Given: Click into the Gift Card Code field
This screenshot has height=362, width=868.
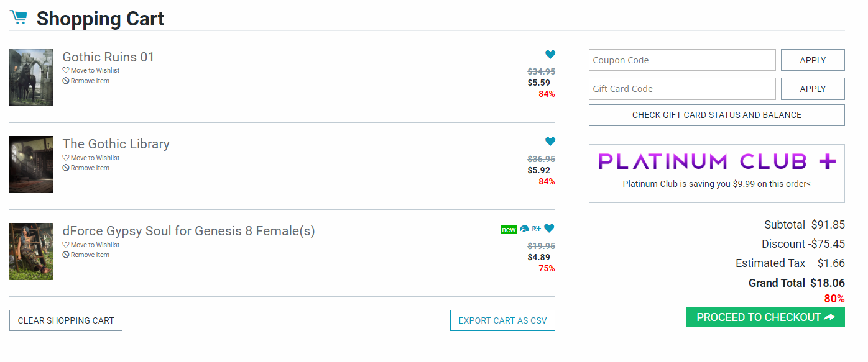Looking at the screenshot, I should pos(682,89).
